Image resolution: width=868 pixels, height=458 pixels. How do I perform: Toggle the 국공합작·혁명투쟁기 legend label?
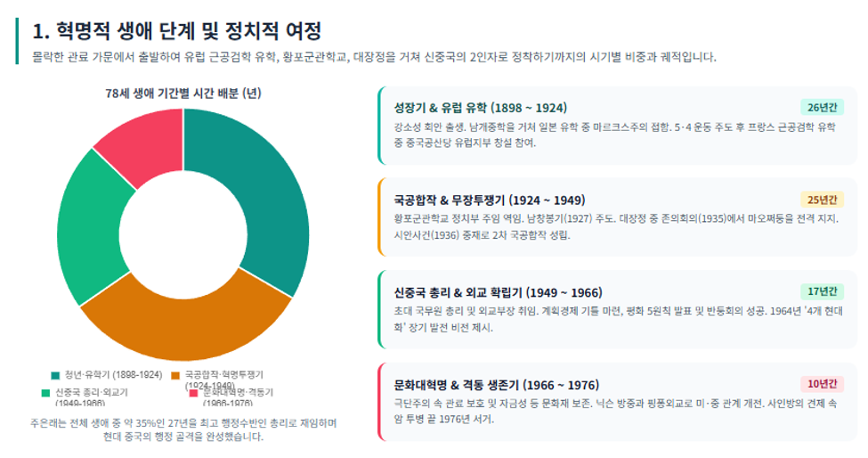point(224,380)
